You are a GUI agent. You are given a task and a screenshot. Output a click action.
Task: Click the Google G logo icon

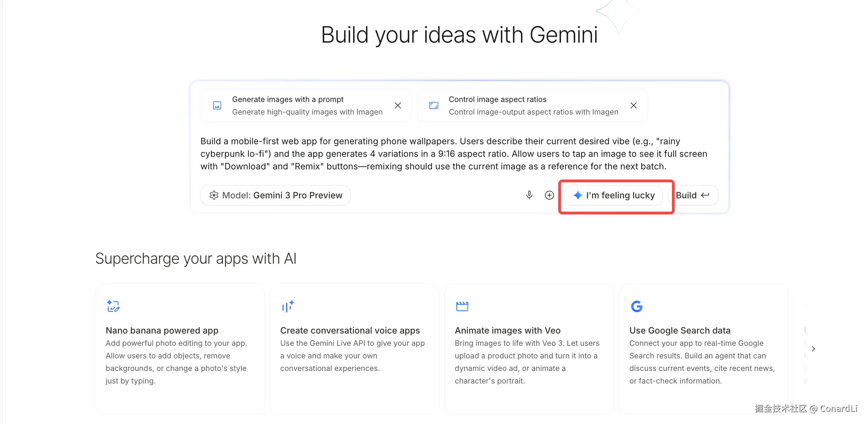637,306
